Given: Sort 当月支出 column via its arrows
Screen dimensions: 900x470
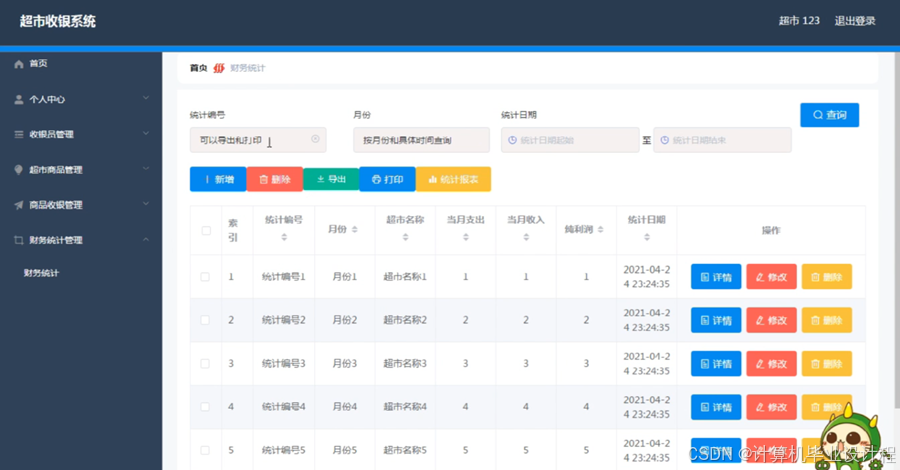Looking at the screenshot, I should pos(466,237).
